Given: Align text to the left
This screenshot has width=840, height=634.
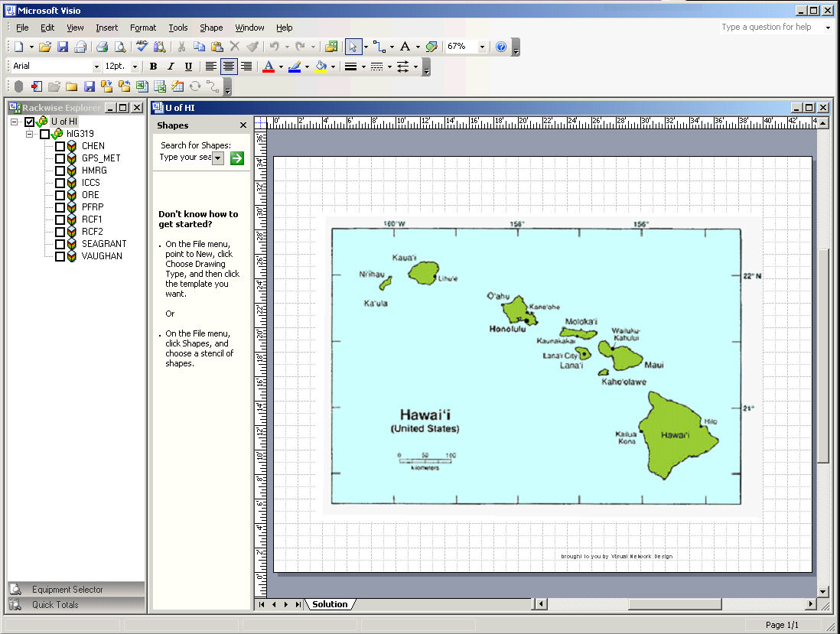Looking at the screenshot, I should point(210,67).
